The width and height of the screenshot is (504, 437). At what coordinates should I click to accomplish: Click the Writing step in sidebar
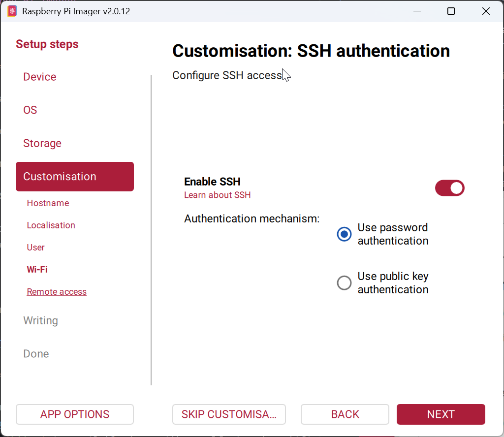(40, 321)
